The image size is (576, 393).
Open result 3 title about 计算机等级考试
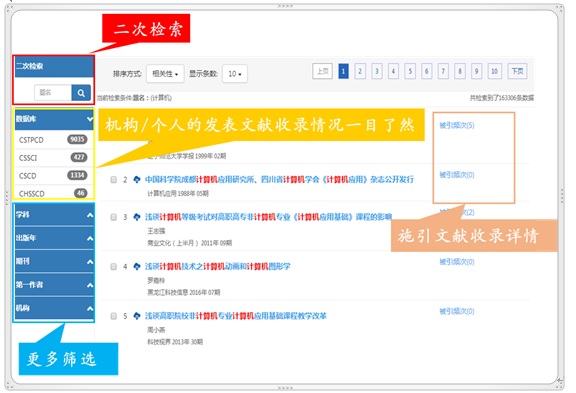[x=268, y=217]
